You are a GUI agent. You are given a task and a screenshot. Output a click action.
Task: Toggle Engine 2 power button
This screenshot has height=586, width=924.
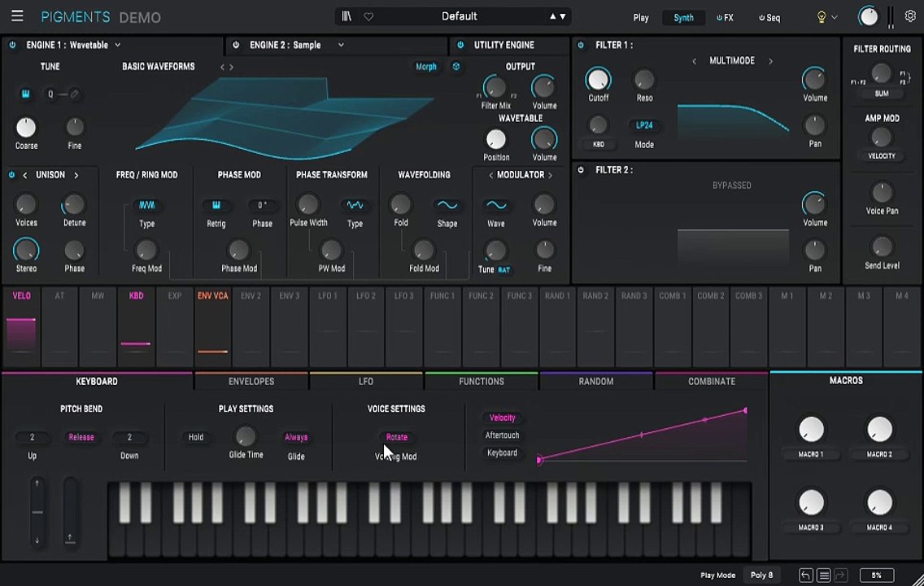236,45
